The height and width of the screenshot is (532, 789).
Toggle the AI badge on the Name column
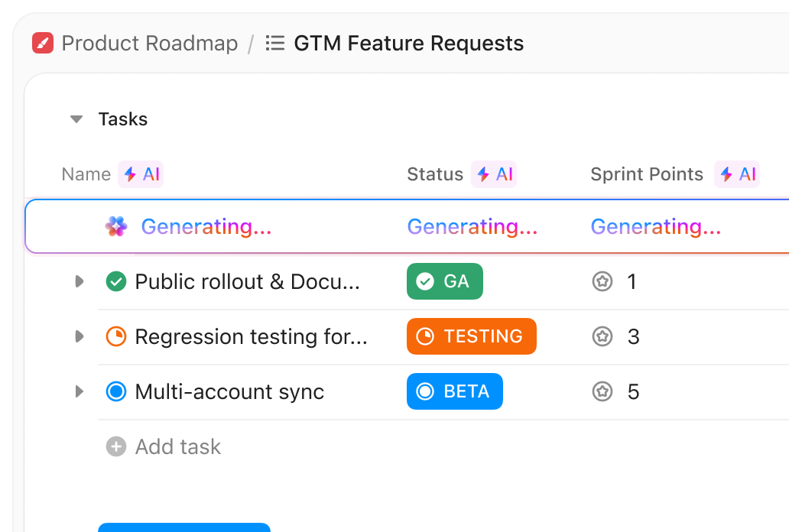(141, 174)
